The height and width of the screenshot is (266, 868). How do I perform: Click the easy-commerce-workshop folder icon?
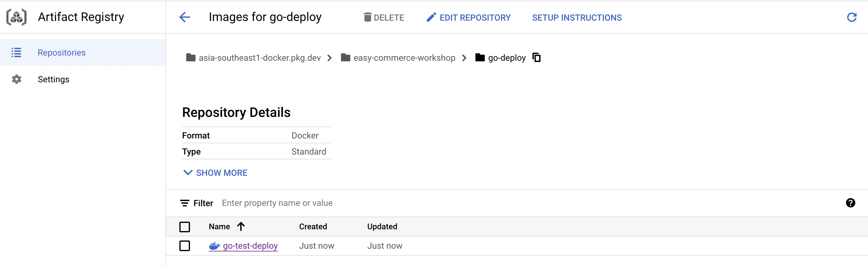coord(345,58)
